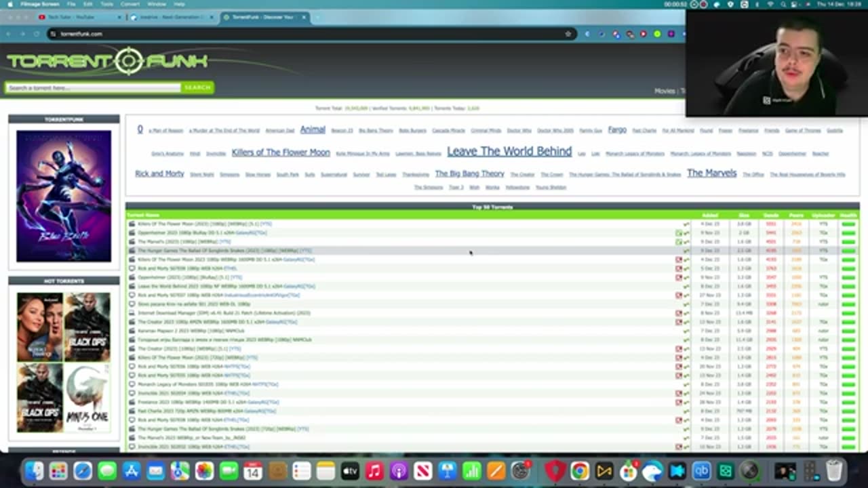Open the Tools menu
The image size is (868, 488).
106,4
